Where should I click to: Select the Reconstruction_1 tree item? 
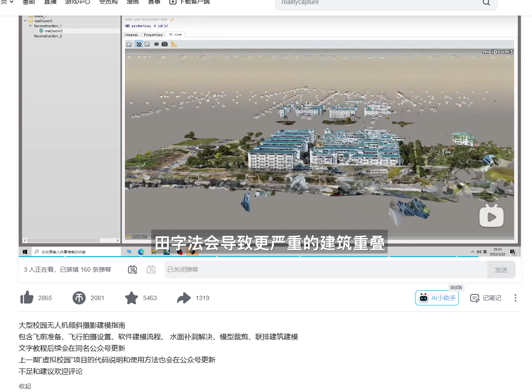point(48,26)
